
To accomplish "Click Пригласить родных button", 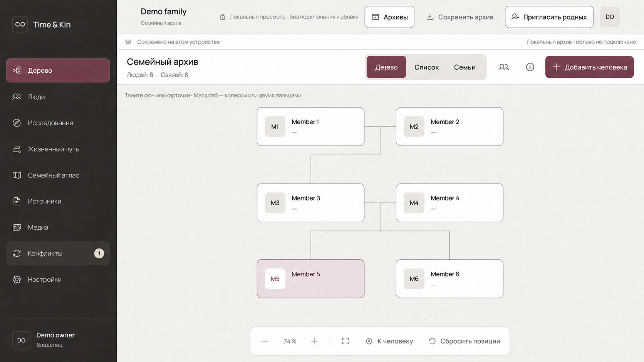I will tap(549, 17).
